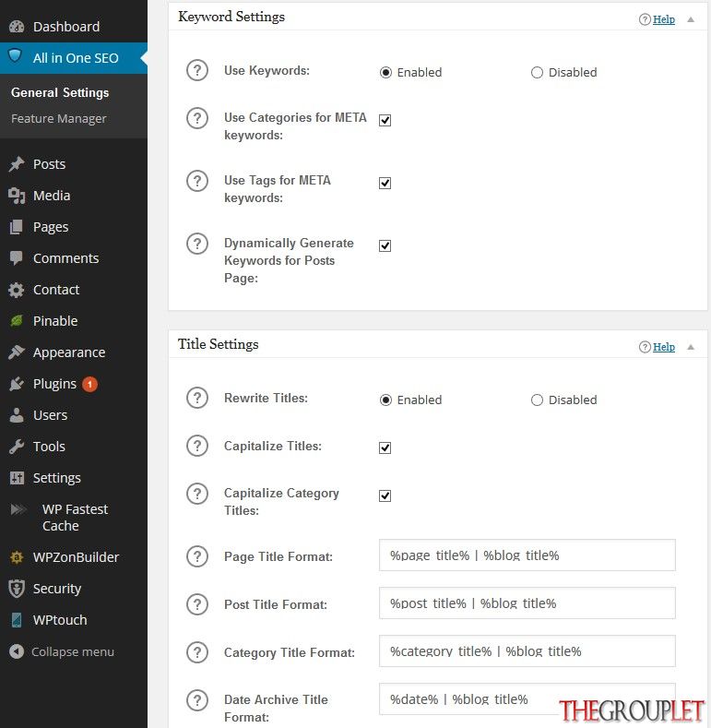Open the Help link in Title Settings

tap(664, 347)
